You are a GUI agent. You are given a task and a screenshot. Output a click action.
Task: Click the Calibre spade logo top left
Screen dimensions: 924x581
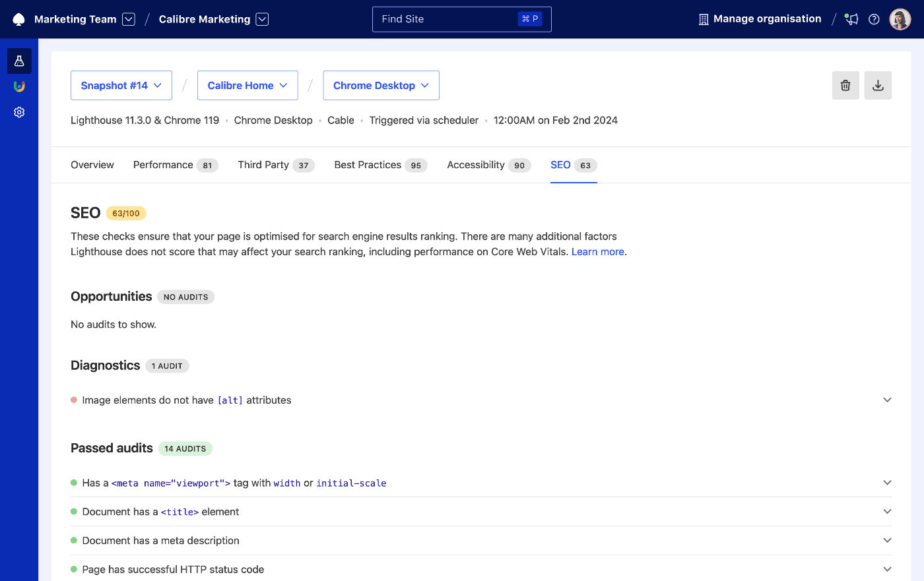[18, 18]
